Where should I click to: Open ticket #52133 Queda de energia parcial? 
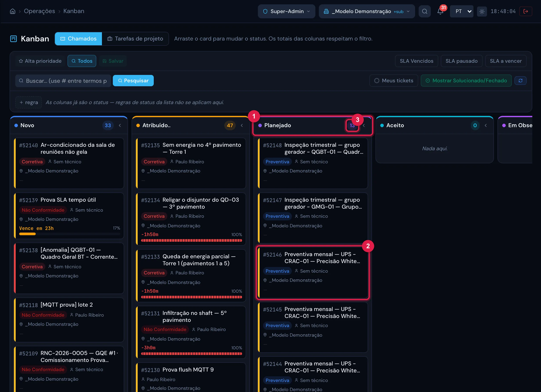click(x=191, y=275)
